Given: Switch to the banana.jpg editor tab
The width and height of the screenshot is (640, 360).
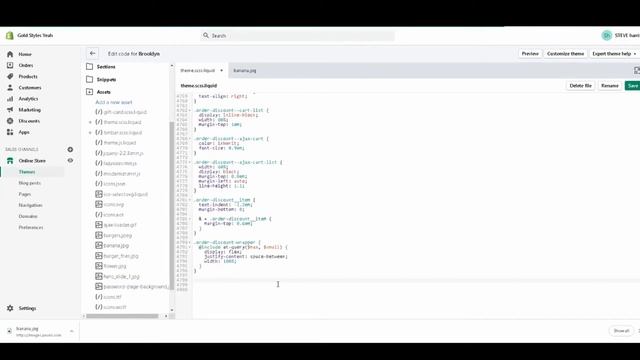Looking at the screenshot, I should (245, 71).
